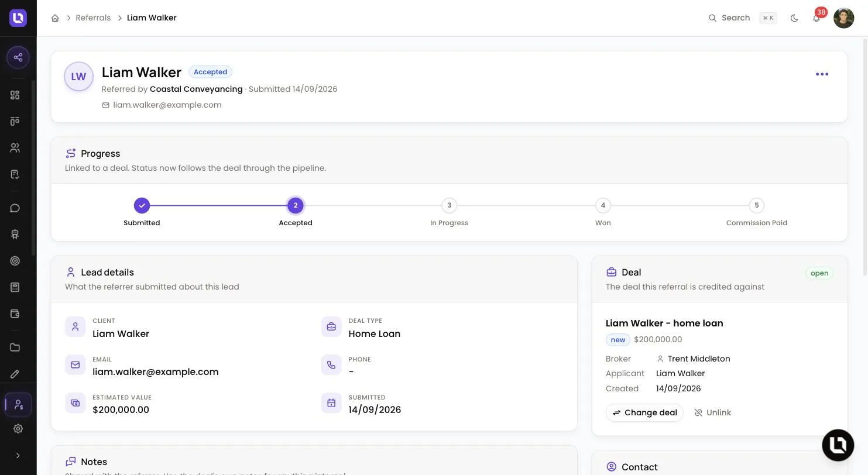This screenshot has width=868, height=475.
Task: Open the robot assistant icon in sidebar
Action: [x=15, y=235]
